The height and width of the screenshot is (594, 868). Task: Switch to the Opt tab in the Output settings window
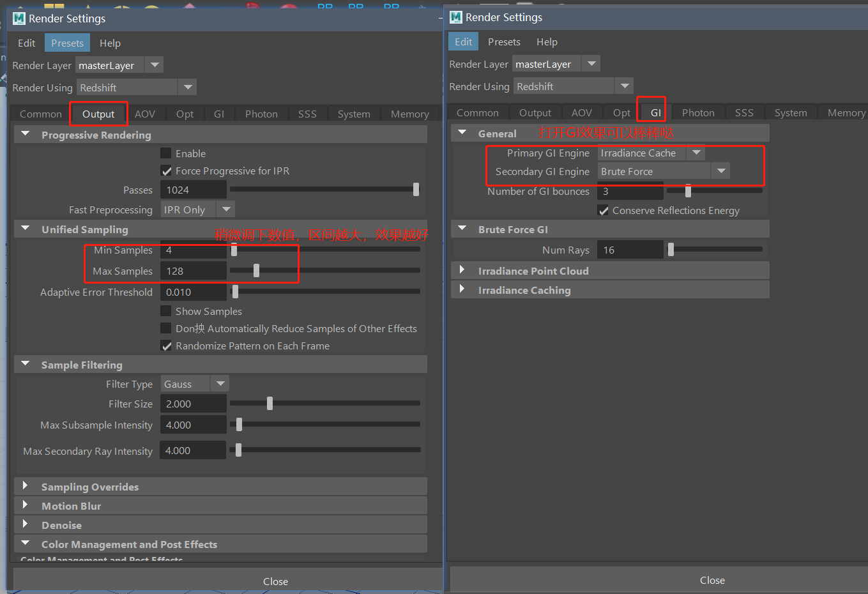(x=185, y=114)
